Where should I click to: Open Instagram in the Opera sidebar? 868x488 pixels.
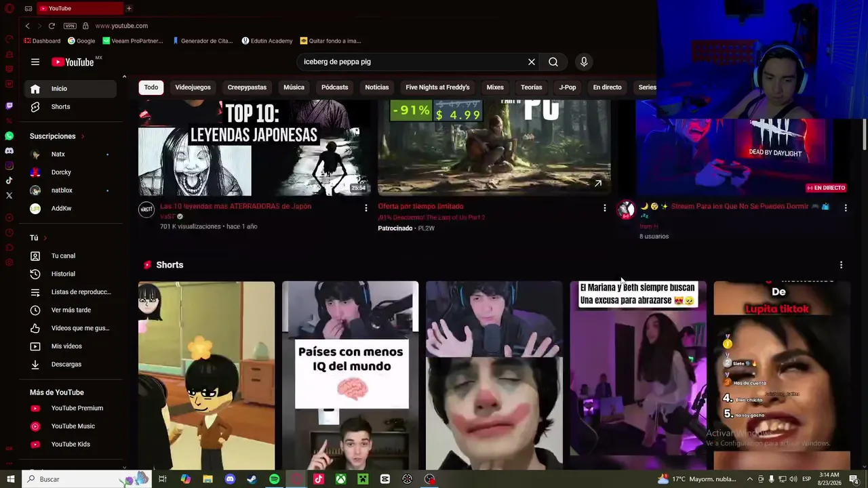[9, 165]
